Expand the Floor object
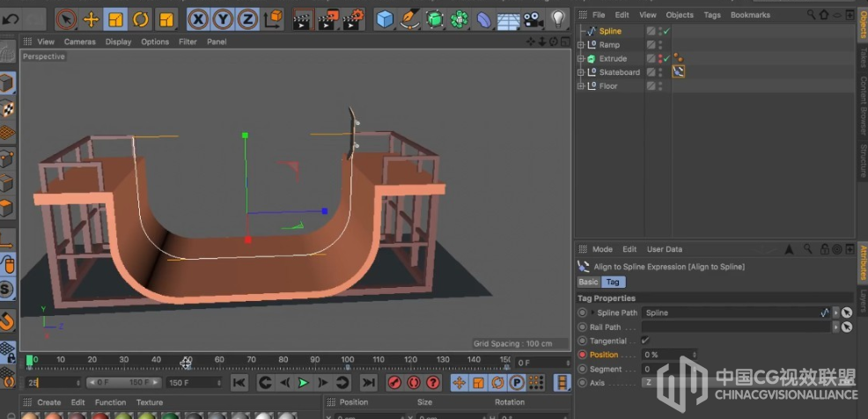 [581, 85]
